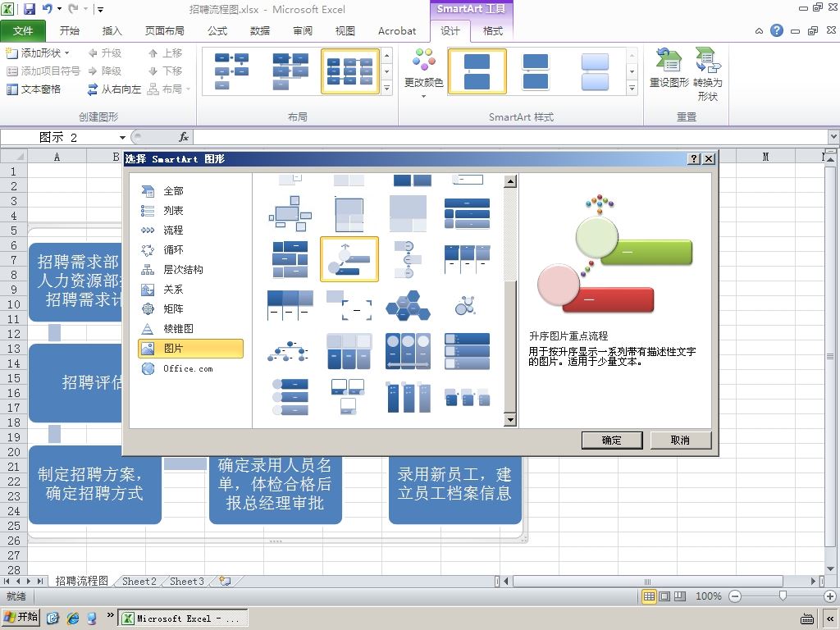Minimize the ribbon caret icon
Viewport: 840px width, 630px height.
759,31
